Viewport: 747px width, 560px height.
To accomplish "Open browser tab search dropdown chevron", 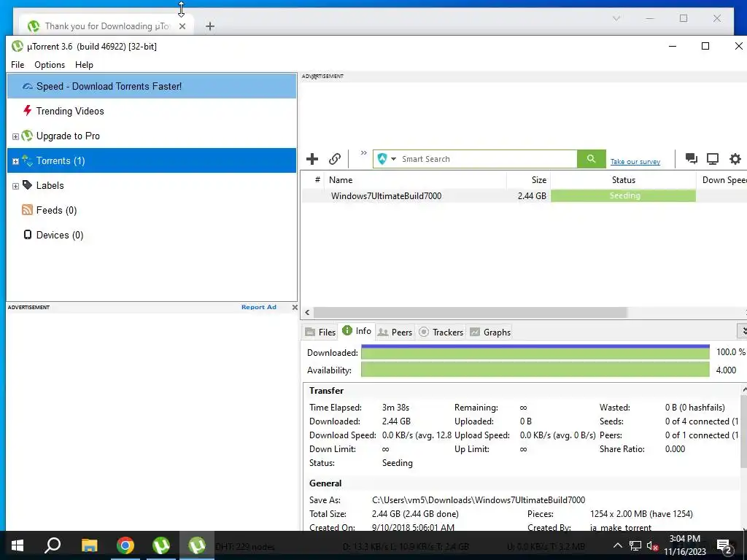I will [x=616, y=18].
